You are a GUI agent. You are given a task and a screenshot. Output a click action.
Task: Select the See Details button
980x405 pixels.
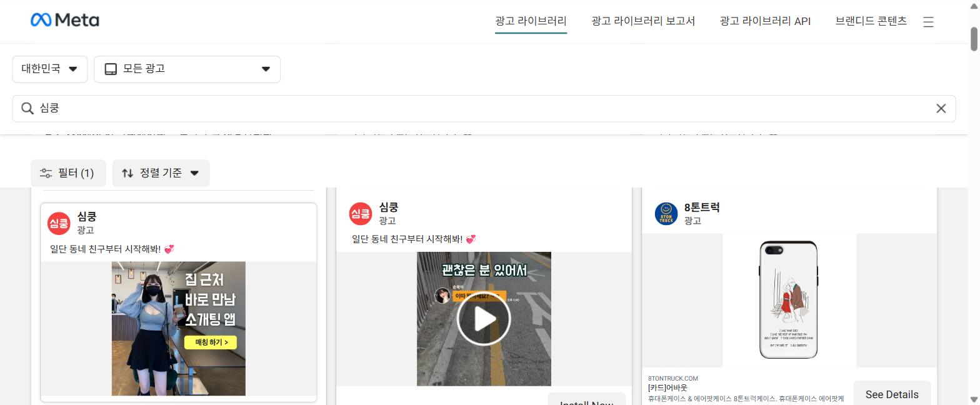coord(892,394)
